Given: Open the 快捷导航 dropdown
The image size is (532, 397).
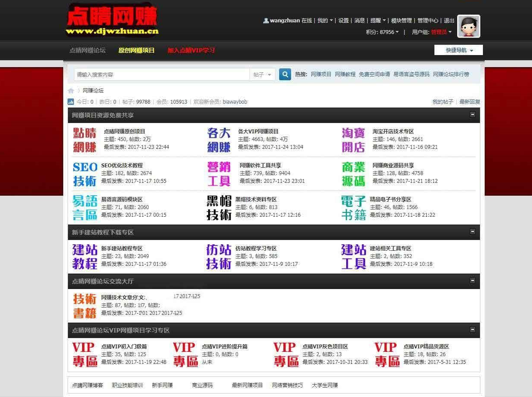Looking at the screenshot, I should [x=458, y=50].
